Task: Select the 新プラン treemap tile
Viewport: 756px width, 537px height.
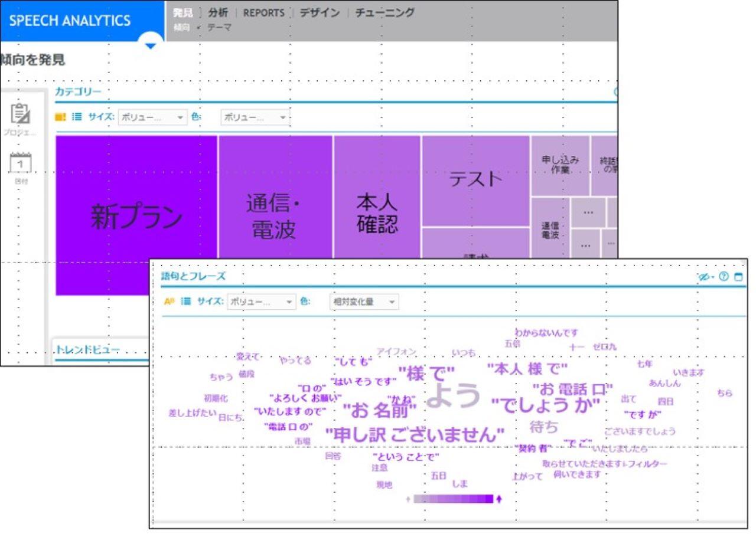Action: 136,215
